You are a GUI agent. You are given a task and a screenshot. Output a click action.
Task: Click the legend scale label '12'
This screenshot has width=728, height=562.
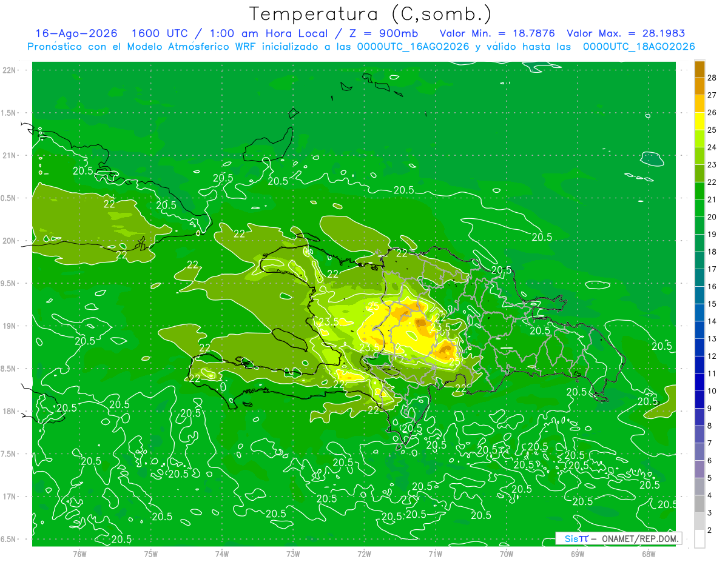(x=712, y=356)
